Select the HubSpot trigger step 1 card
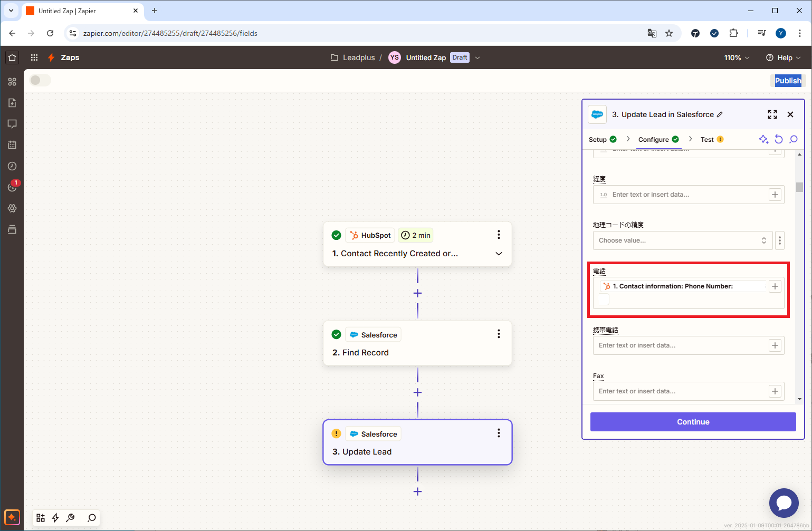 417,244
